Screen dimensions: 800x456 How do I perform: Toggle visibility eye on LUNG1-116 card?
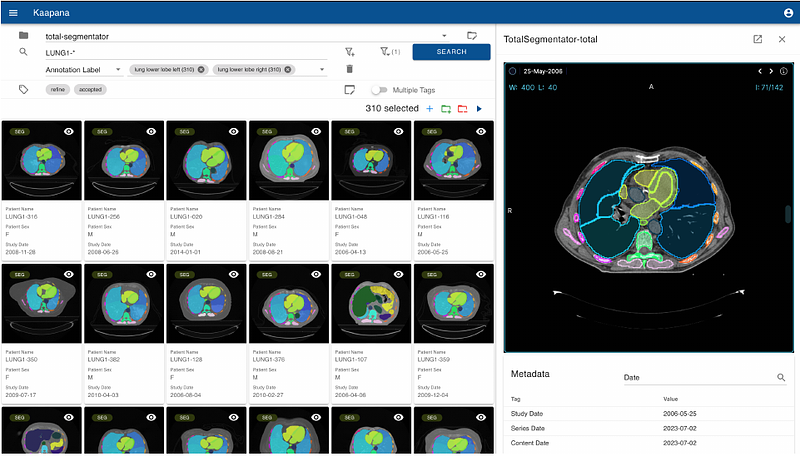(x=481, y=132)
